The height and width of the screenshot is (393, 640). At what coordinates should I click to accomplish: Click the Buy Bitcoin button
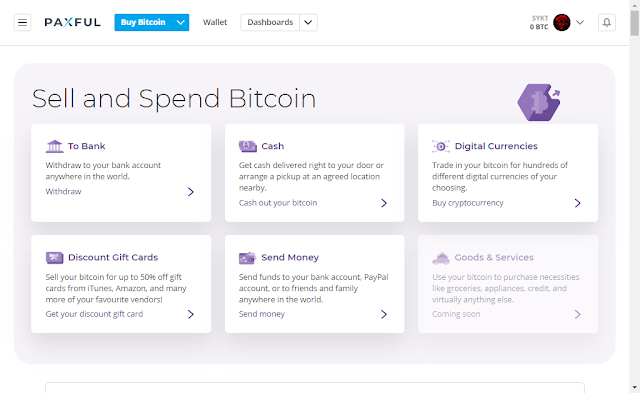(x=143, y=22)
